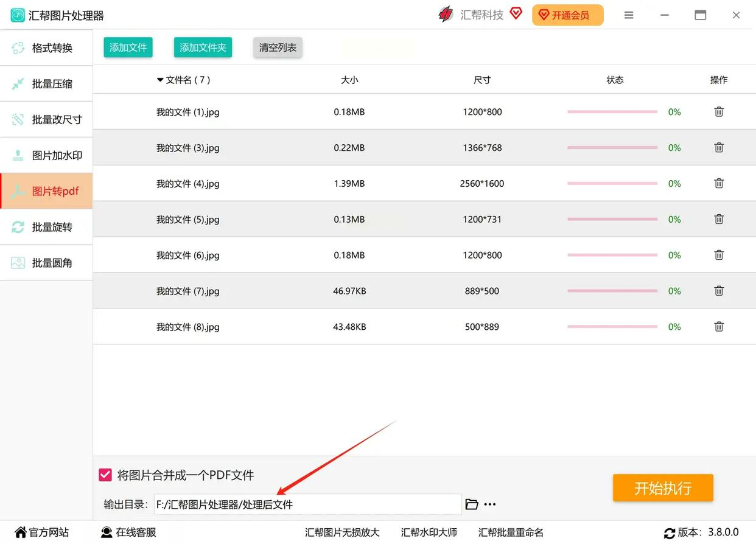Click the 汇帮科技 logo icon

point(446,15)
